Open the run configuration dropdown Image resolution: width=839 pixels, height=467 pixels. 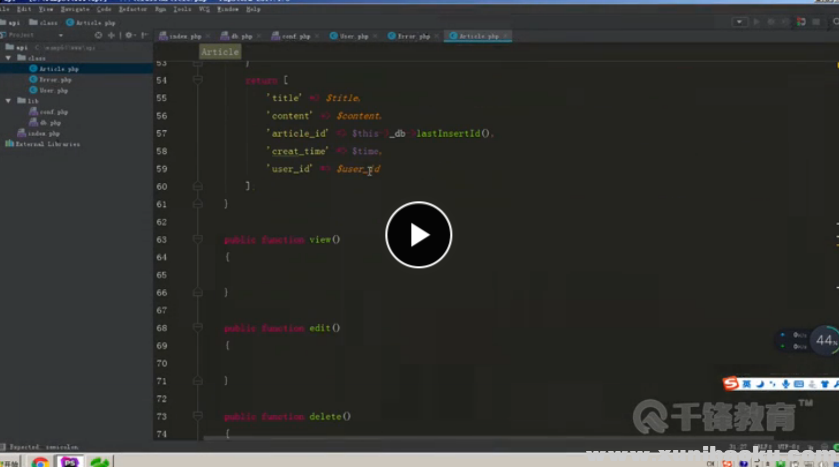click(740, 21)
